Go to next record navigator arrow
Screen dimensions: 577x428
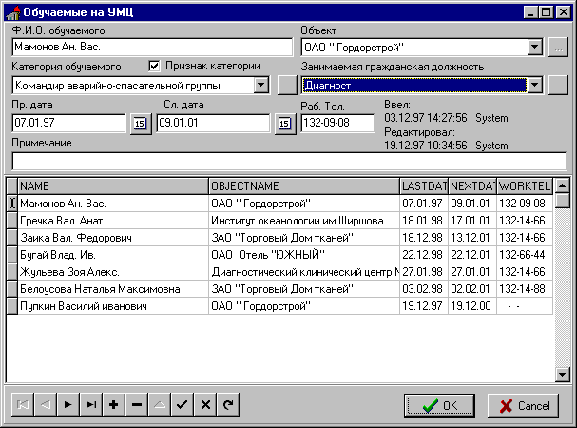click(68, 404)
